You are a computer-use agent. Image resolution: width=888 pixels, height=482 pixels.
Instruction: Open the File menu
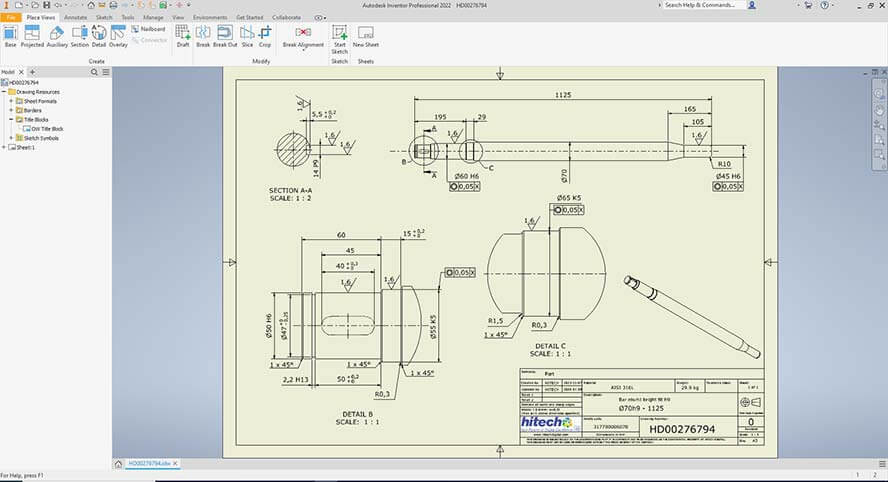click(10, 18)
